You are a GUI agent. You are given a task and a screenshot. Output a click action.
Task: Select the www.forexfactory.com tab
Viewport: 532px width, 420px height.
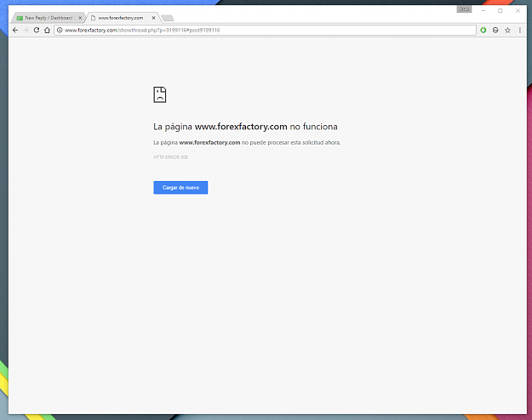[x=121, y=18]
